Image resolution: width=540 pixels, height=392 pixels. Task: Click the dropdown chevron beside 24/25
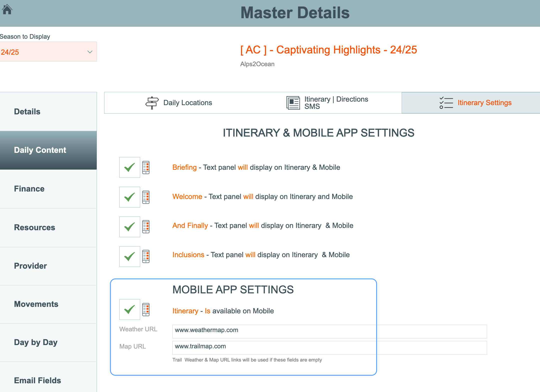coord(90,52)
